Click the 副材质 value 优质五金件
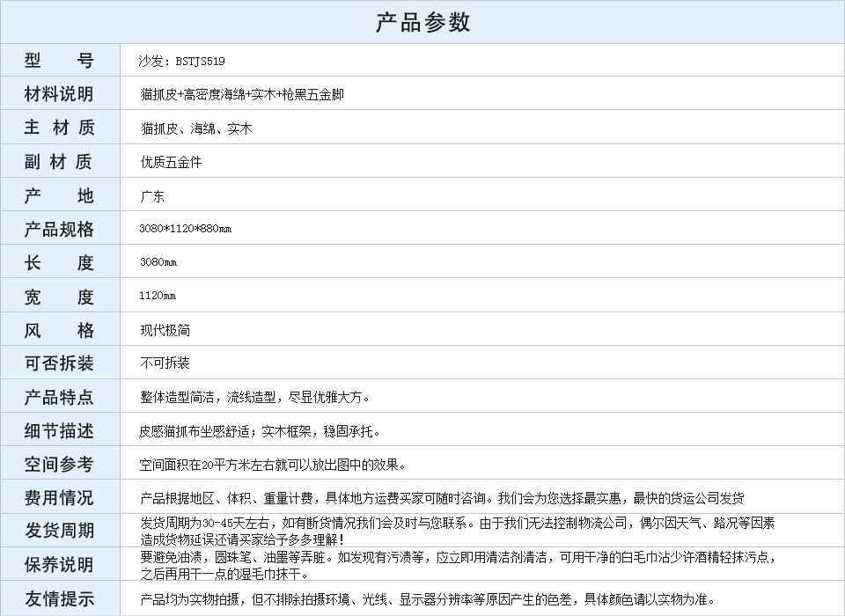 click(x=171, y=162)
